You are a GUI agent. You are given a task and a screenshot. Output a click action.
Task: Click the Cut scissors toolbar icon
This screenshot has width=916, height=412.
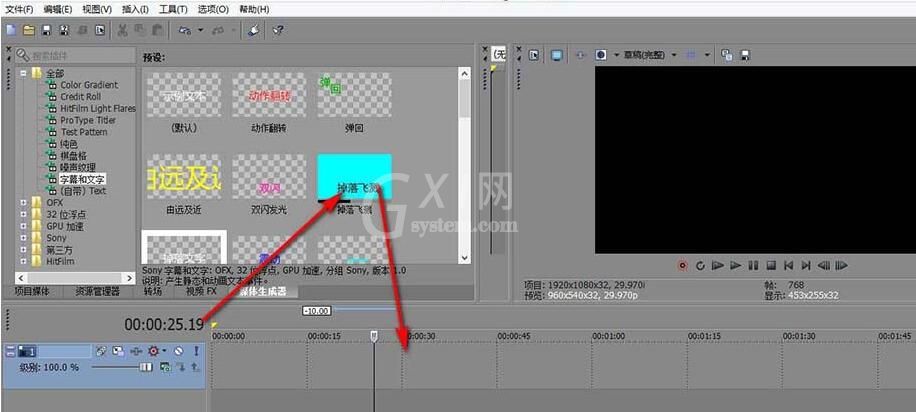pos(123,30)
